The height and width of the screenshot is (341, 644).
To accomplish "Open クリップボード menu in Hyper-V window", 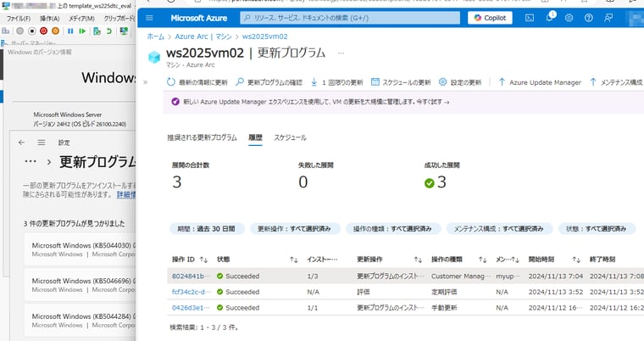I will (119, 19).
